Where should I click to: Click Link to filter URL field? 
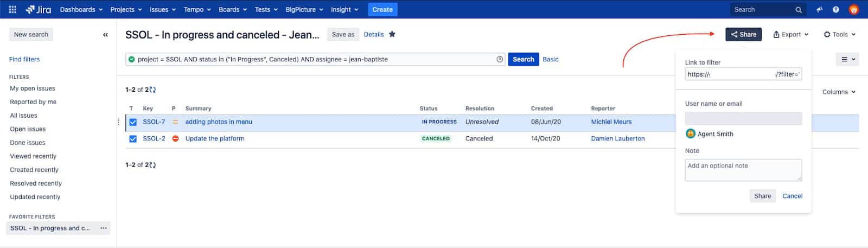[743, 74]
